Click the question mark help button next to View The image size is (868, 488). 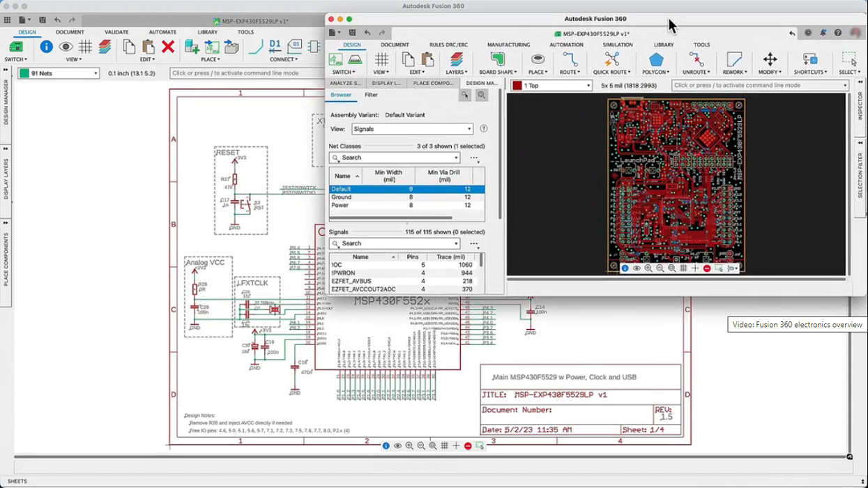[483, 128]
